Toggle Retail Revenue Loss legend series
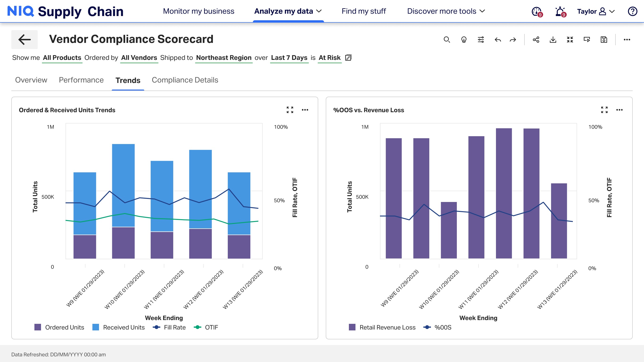Screen dimensions: 644x362 tap(382, 327)
